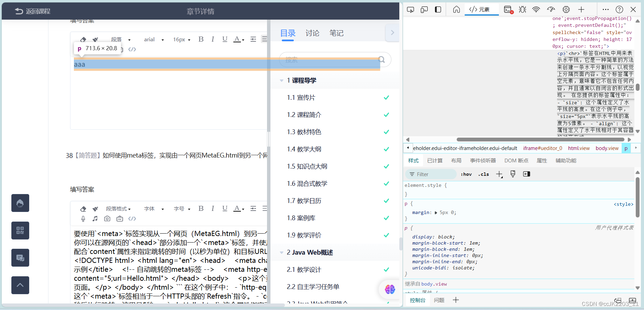
Task: Click the image upload icon in the lower editor
Action: click(120, 218)
